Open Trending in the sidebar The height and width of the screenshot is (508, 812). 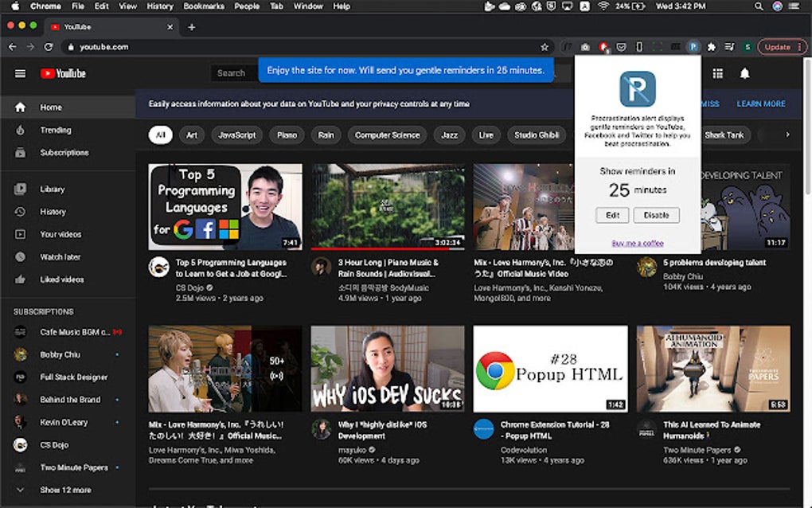(x=56, y=130)
